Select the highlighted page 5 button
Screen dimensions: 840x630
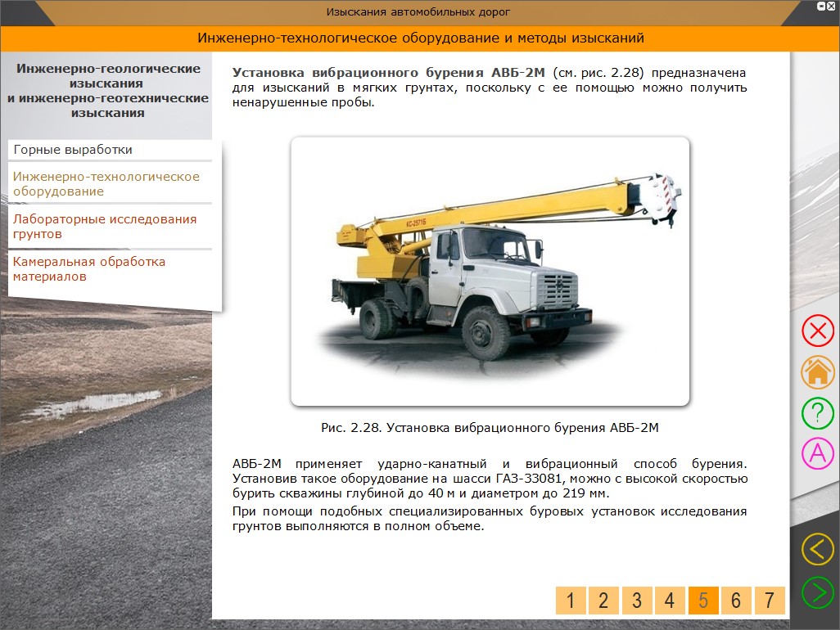(x=703, y=601)
